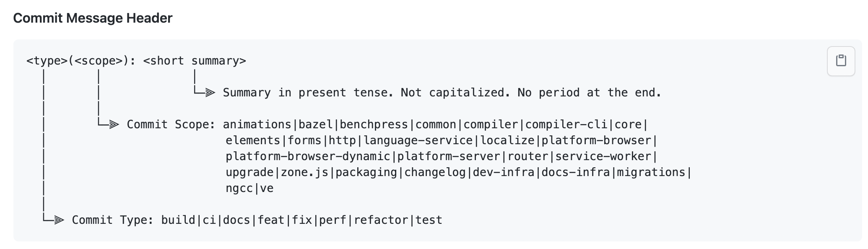Click the ngcc scope text
The width and height of the screenshot is (868, 249).
click(x=239, y=188)
